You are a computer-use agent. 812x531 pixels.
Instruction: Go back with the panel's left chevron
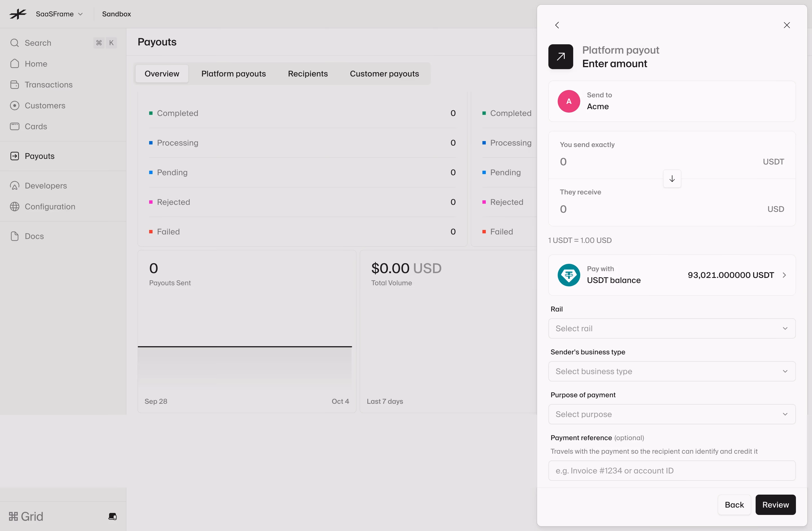pyautogui.click(x=557, y=25)
